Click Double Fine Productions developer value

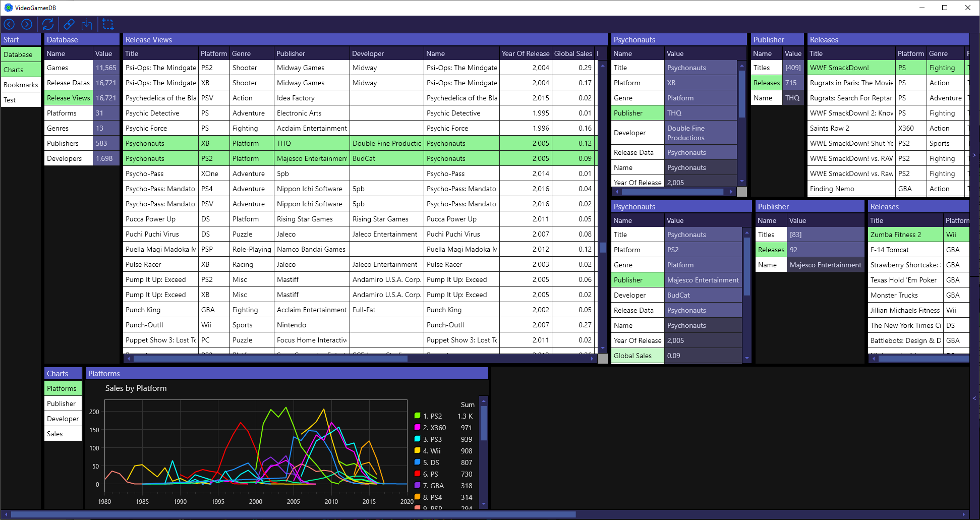[701, 133]
